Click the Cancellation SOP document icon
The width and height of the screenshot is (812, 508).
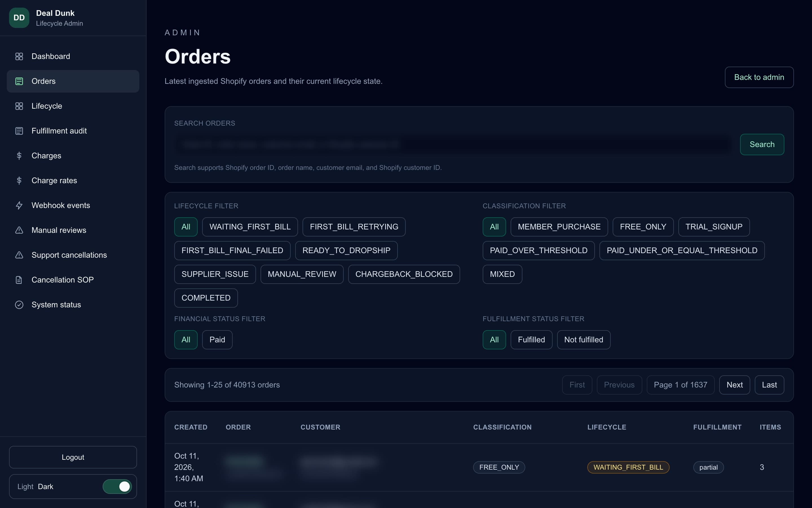point(19,280)
